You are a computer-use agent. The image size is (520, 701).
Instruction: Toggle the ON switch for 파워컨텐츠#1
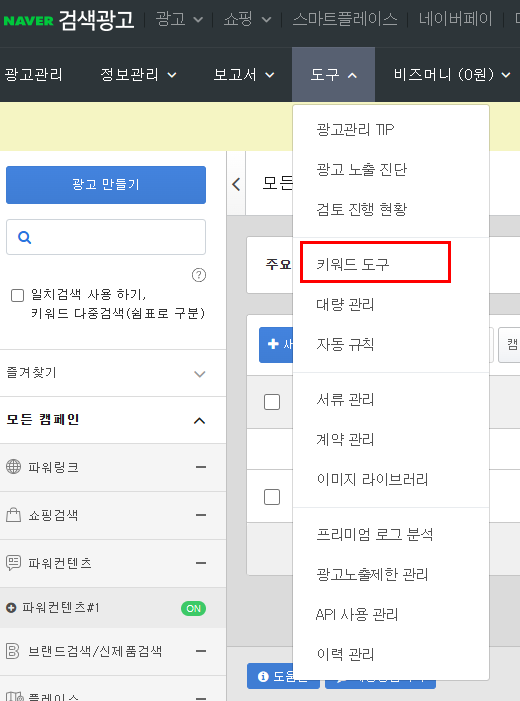point(194,608)
